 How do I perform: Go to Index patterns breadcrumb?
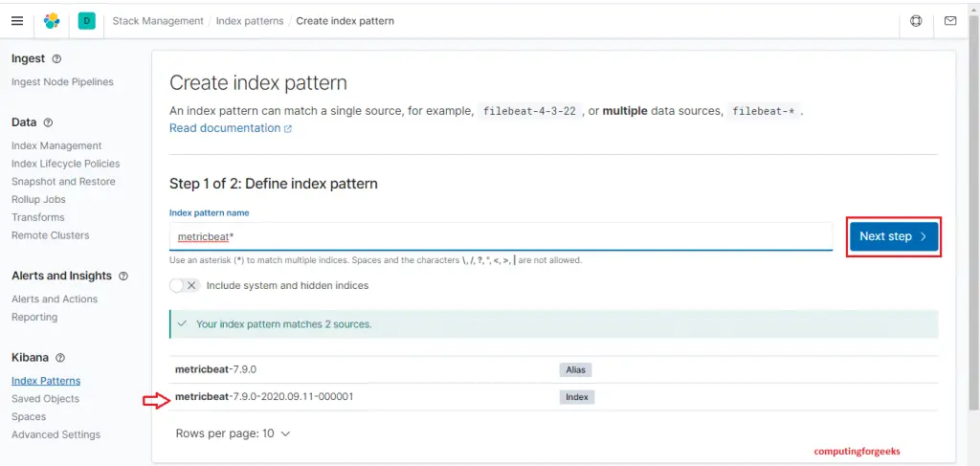(250, 21)
